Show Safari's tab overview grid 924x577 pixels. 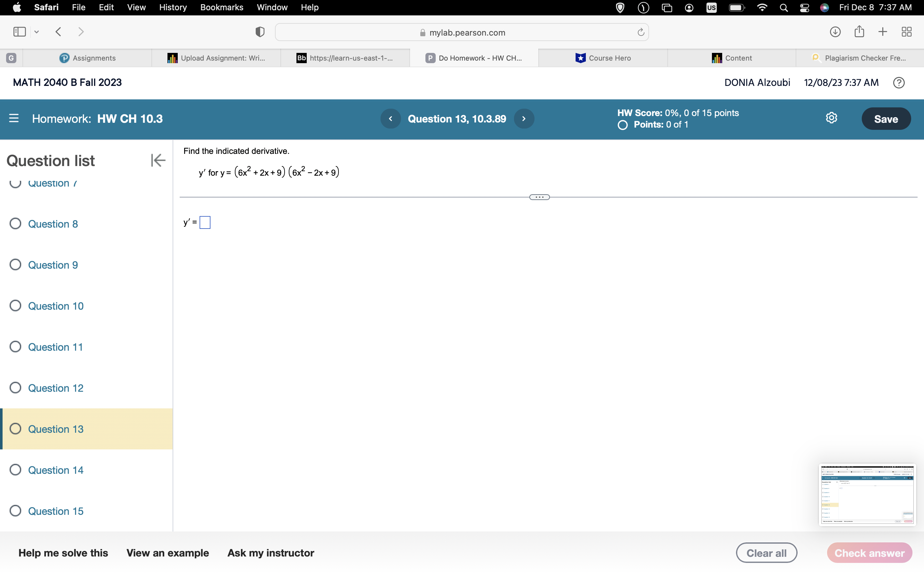click(x=906, y=32)
